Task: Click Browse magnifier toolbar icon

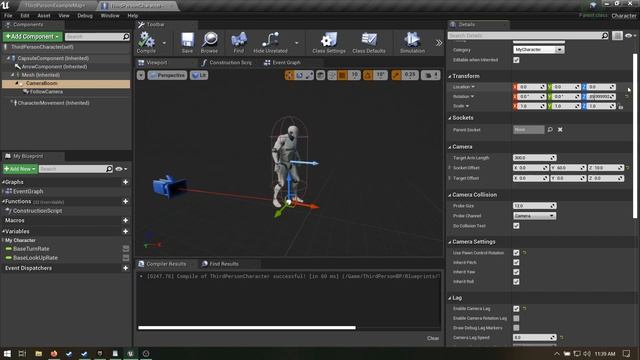Action: pyautogui.click(x=209, y=42)
